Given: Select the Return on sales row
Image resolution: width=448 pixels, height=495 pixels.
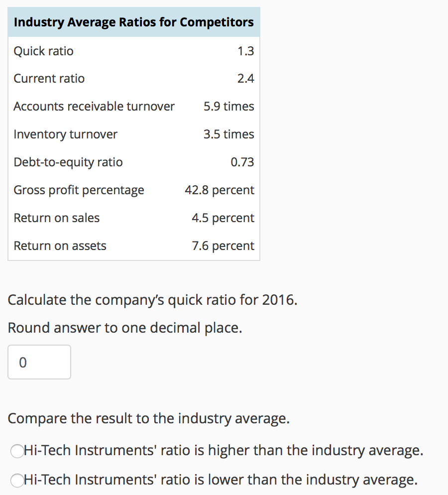Looking at the screenshot, I should point(133,218).
